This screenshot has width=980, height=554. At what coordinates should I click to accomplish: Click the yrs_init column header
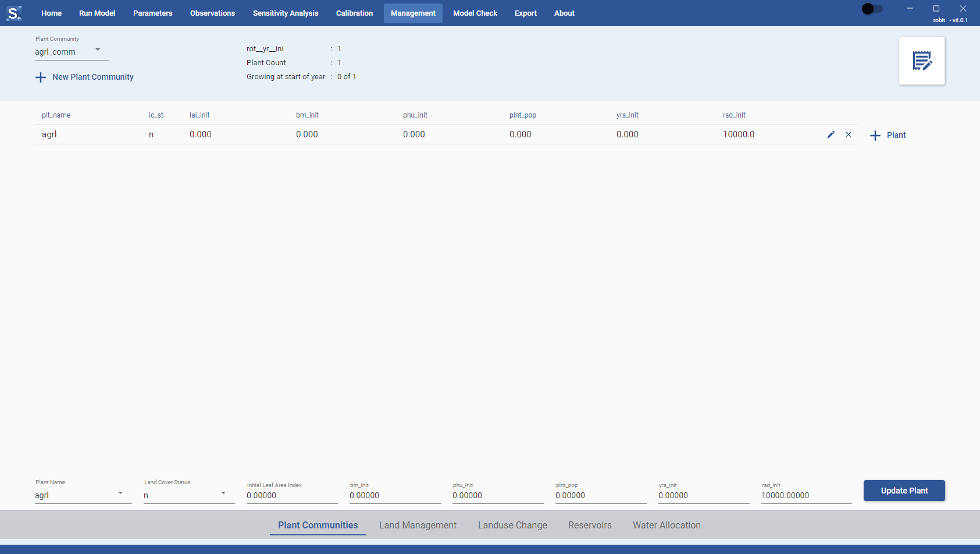tap(628, 115)
